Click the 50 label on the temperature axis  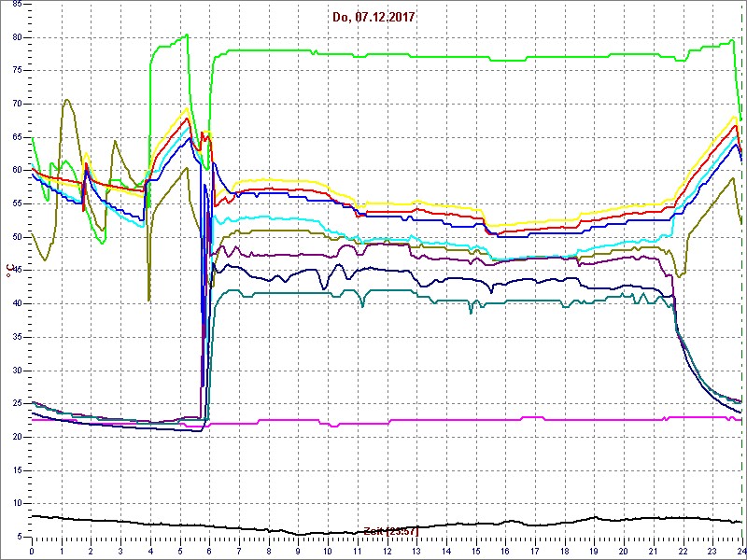point(17,237)
